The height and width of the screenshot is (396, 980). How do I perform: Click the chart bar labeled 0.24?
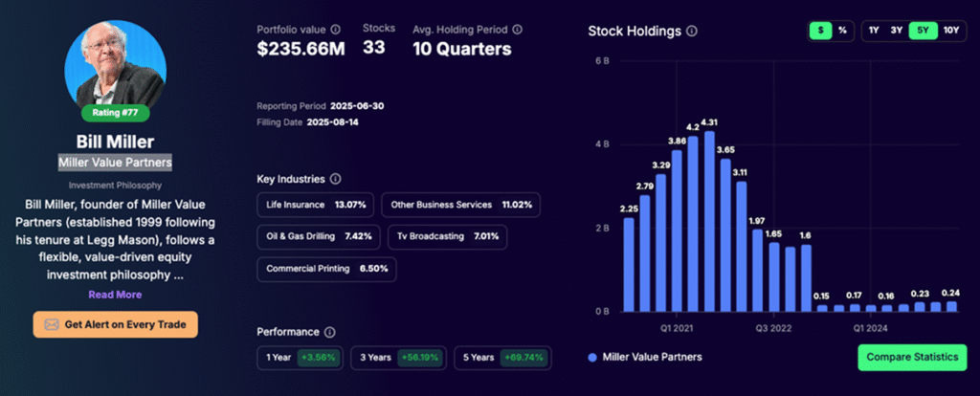pos(951,307)
